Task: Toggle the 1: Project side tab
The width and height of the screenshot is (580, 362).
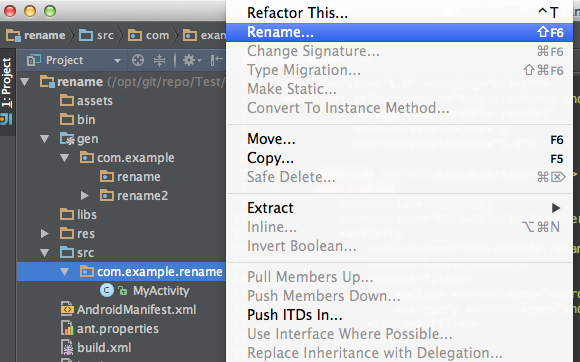Action: (7, 82)
